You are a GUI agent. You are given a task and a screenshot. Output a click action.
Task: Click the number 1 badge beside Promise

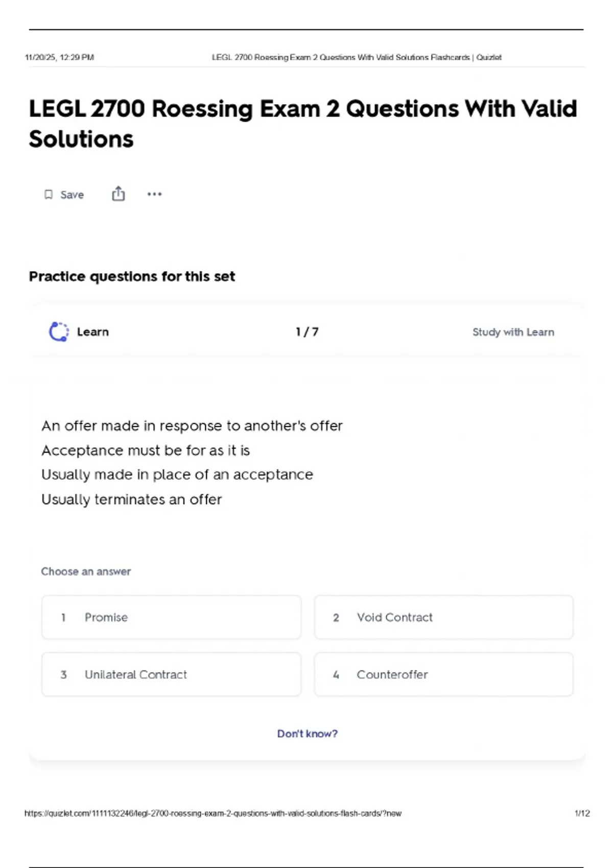tap(63, 618)
